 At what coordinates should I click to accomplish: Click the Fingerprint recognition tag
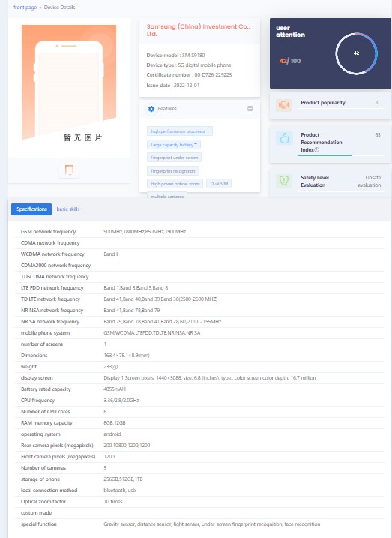tap(173, 171)
